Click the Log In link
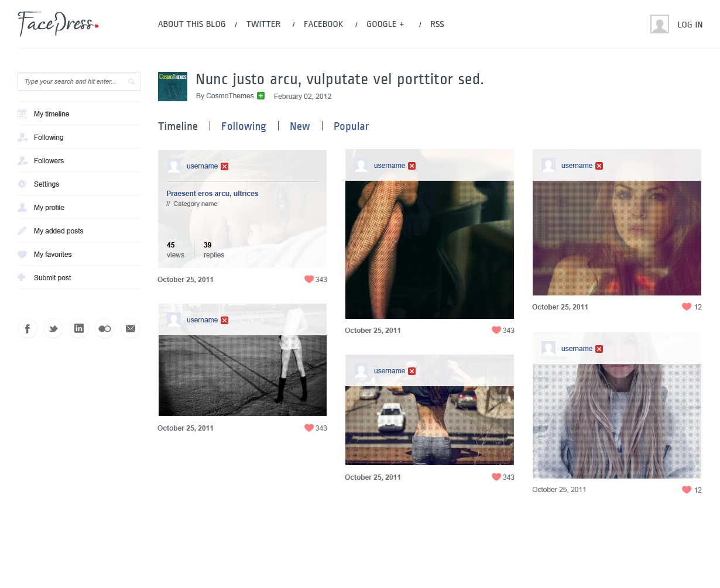Viewport: 720px width, 588px height. coord(690,25)
